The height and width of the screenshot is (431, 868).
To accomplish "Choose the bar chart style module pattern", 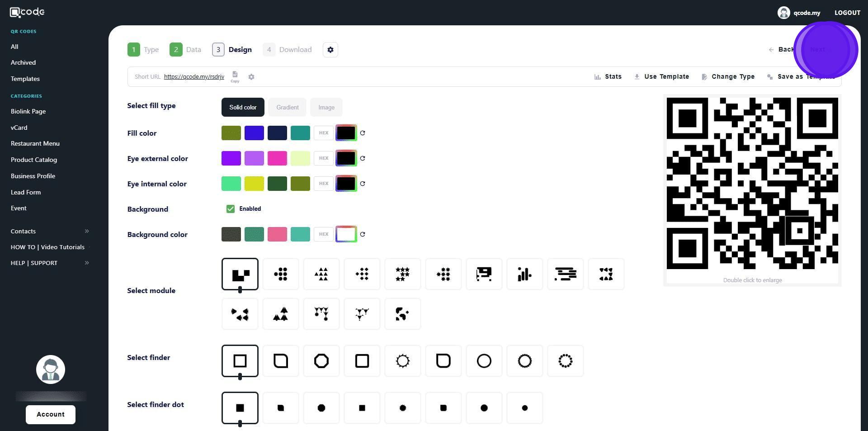I will click(524, 274).
